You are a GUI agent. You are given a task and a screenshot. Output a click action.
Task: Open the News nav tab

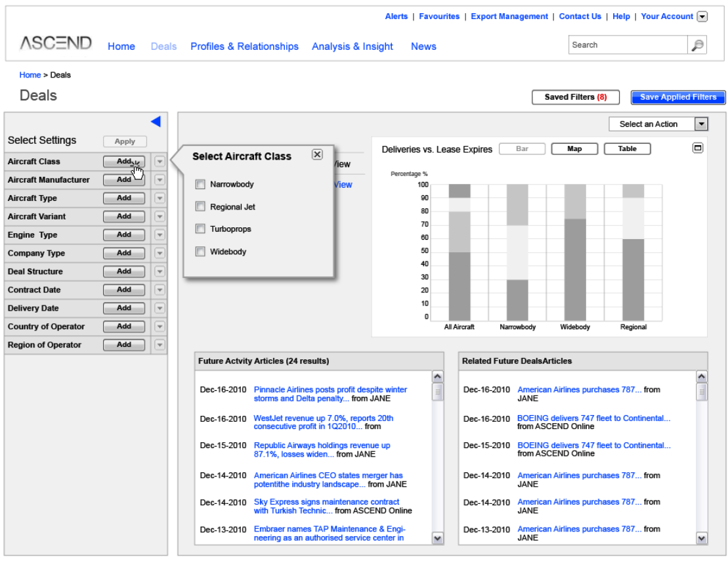click(423, 47)
